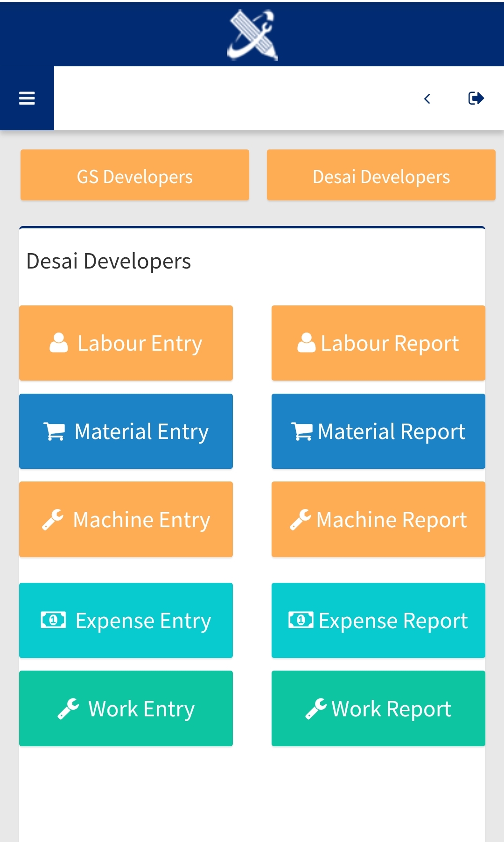
Task: View the Material Report
Action: (378, 432)
